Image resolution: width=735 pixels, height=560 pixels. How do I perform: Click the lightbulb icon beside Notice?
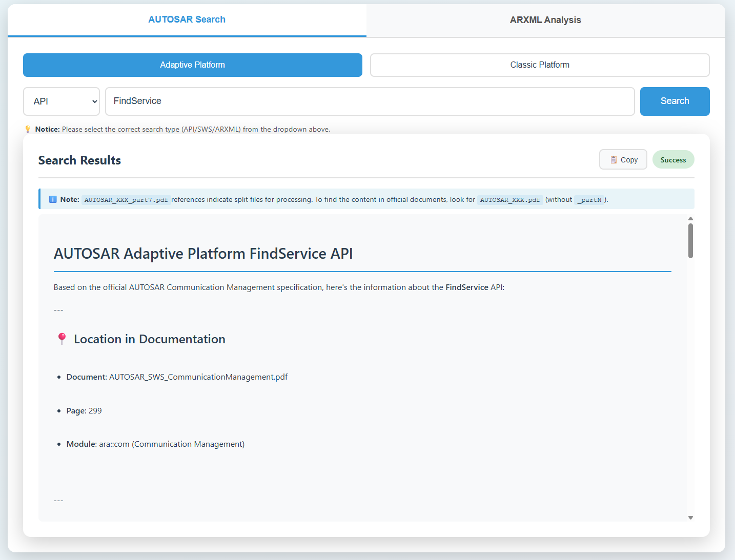coord(28,129)
